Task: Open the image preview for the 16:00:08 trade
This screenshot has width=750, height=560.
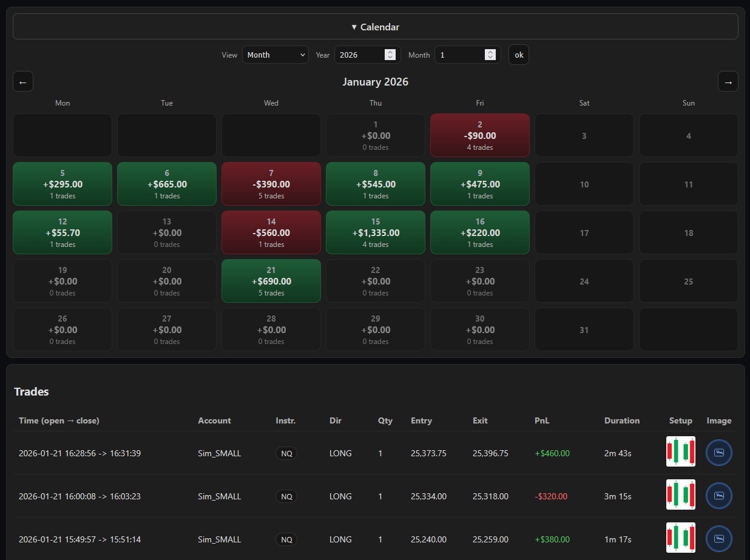Action: (718, 495)
